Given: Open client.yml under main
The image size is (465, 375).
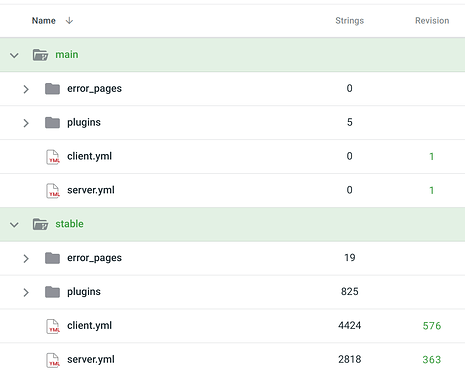Looking at the screenshot, I should coord(89,156).
